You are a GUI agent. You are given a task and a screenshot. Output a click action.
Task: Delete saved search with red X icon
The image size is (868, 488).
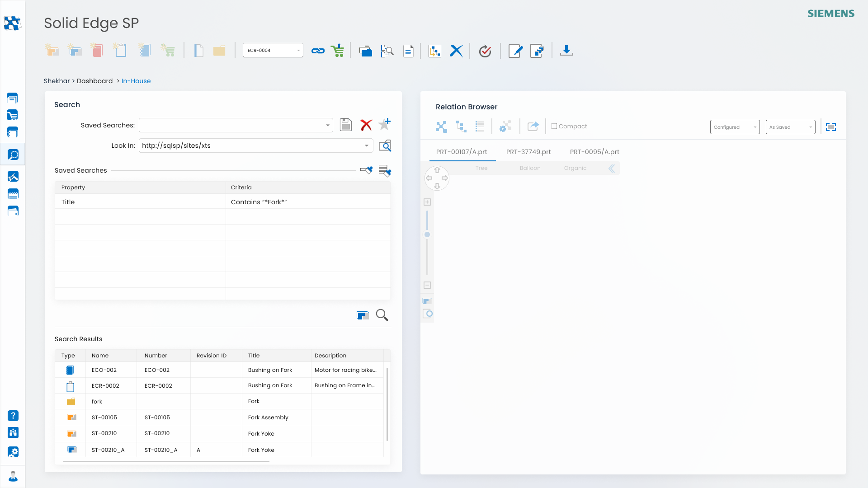point(366,125)
